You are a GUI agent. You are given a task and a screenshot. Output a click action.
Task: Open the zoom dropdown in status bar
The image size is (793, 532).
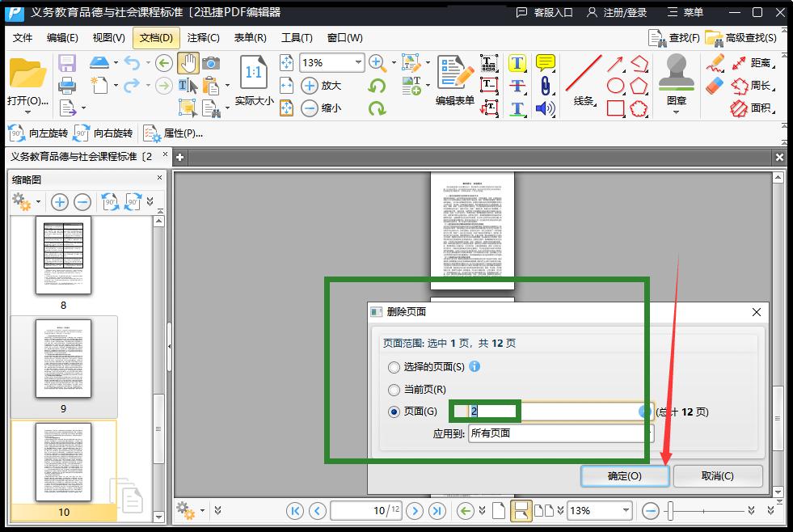pos(625,510)
